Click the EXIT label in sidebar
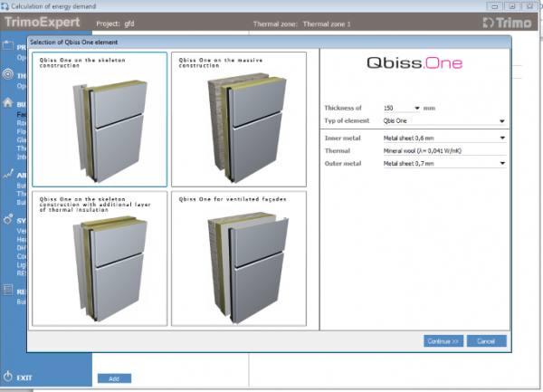This screenshot has width=543, height=392. click(24, 378)
